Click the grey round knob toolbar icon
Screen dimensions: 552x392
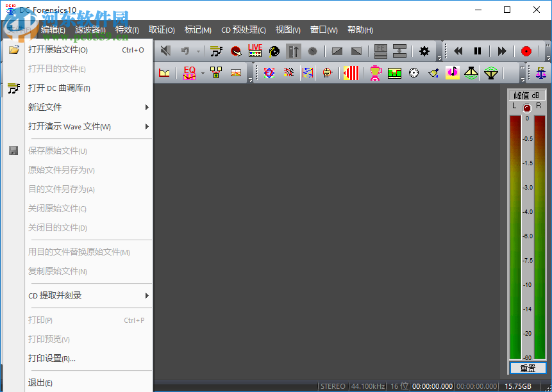click(x=313, y=51)
